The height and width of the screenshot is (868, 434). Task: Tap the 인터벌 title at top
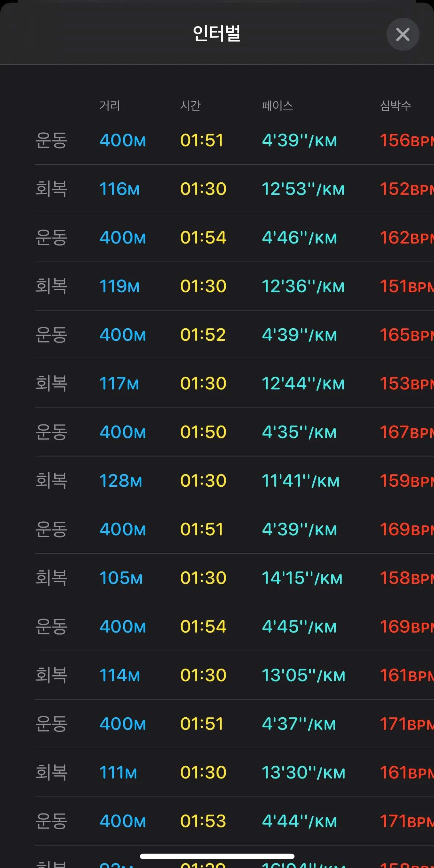(x=217, y=34)
